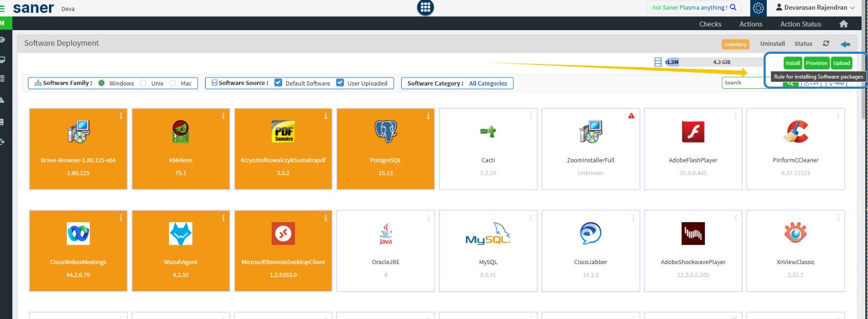The image size is (868, 319).
Task: Uncheck the User Uploaded checkbox
Action: (x=340, y=83)
